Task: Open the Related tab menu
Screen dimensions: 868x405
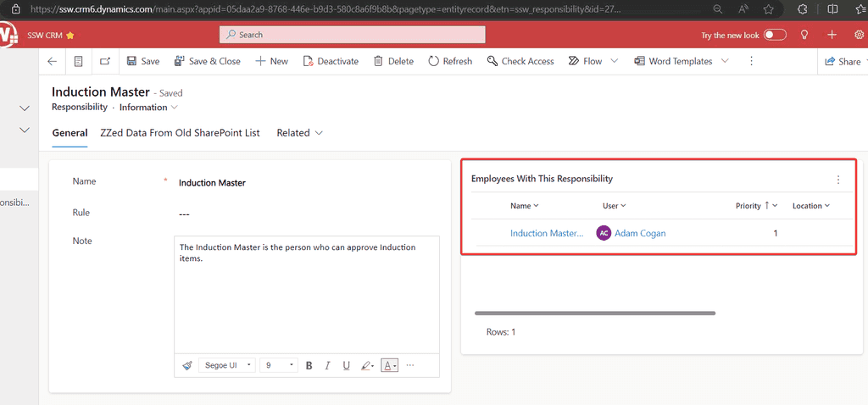Action: coord(299,133)
